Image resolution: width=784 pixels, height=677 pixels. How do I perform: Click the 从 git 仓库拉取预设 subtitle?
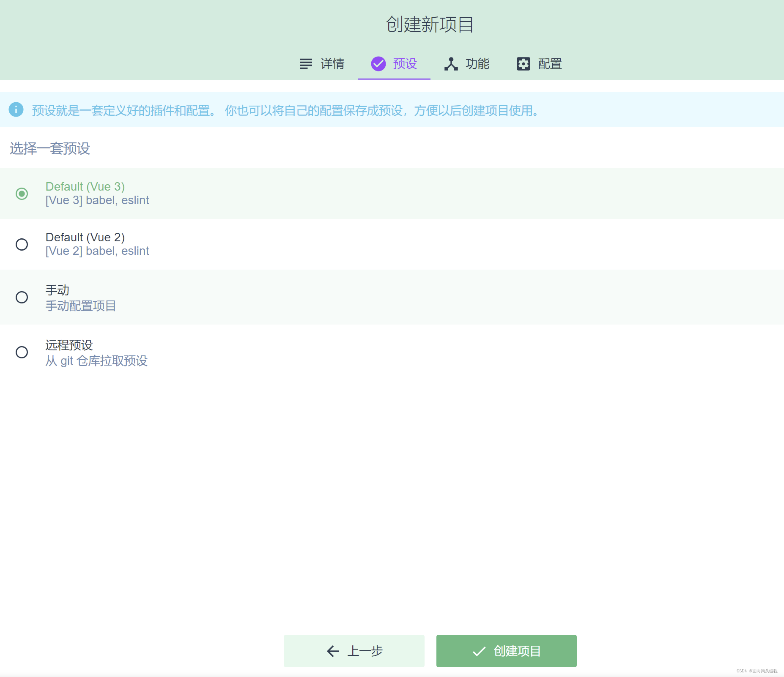click(x=96, y=361)
